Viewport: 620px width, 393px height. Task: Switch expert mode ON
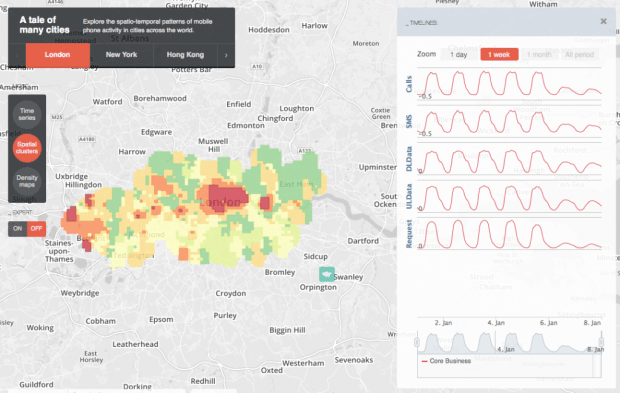click(x=17, y=229)
